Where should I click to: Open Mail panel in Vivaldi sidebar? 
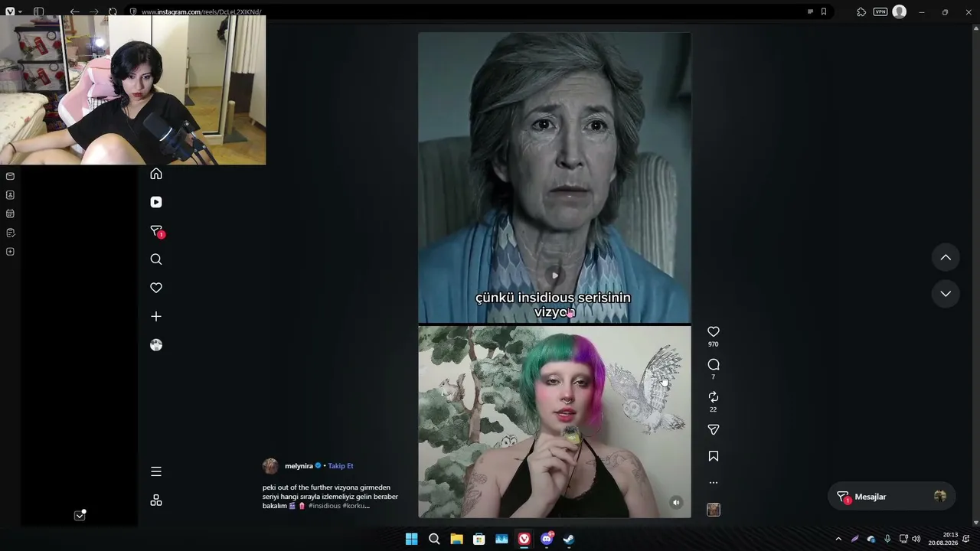(10, 176)
